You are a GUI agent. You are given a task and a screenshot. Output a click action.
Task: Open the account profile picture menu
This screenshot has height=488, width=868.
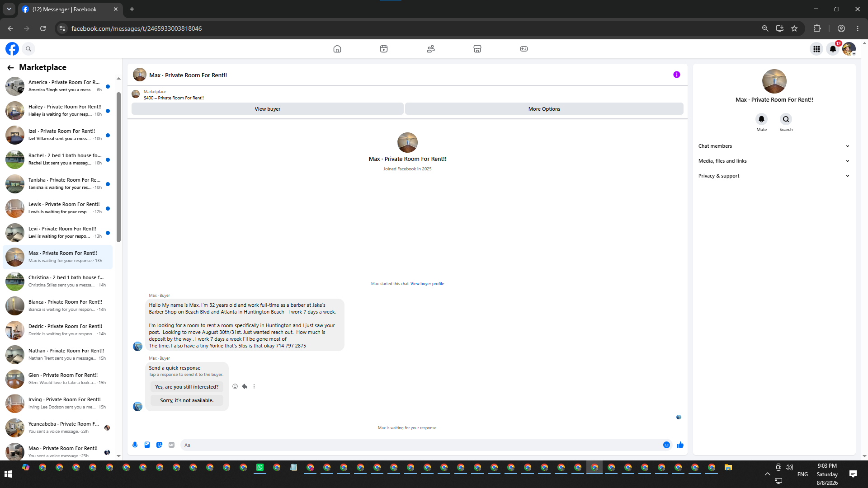click(849, 49)
